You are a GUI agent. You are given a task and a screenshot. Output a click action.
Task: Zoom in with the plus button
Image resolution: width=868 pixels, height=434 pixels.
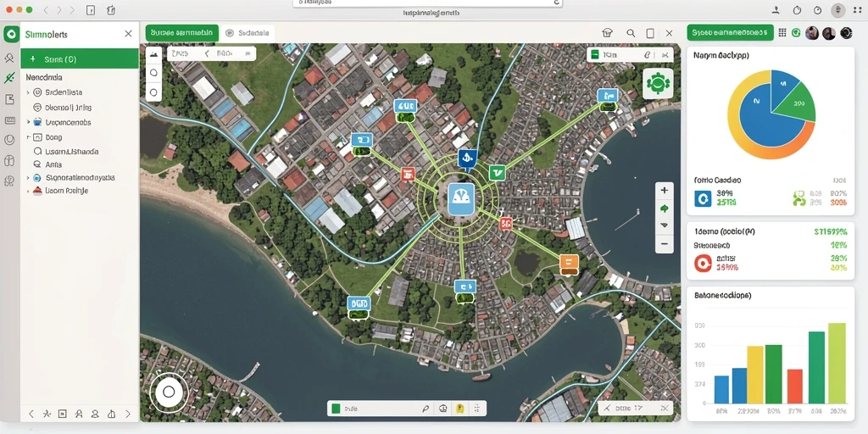[665, 191]
